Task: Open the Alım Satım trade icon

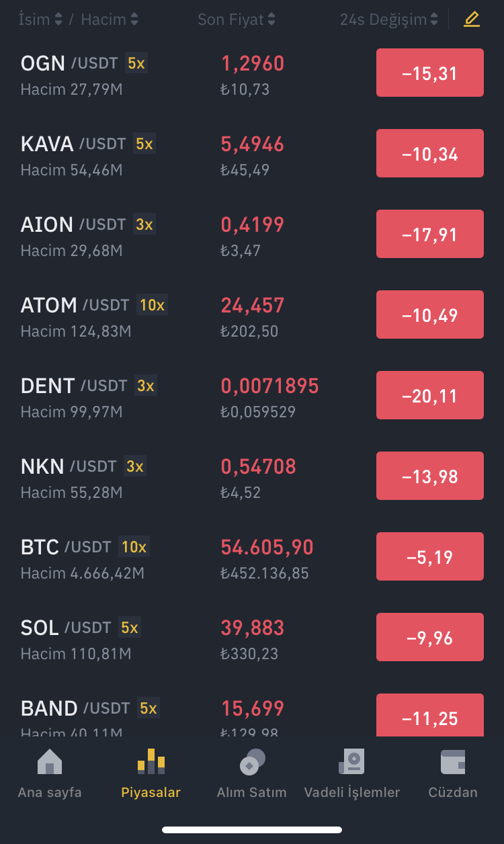Action: tap(252, 762)
